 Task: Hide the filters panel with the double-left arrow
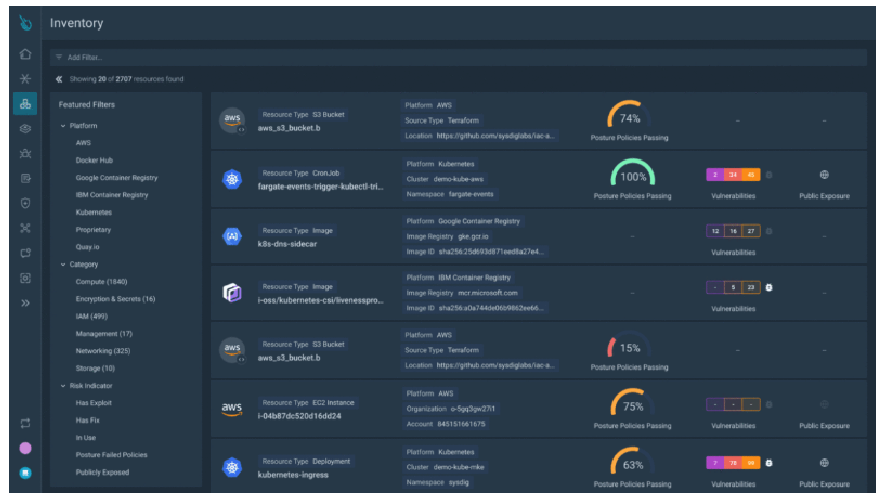59,79
